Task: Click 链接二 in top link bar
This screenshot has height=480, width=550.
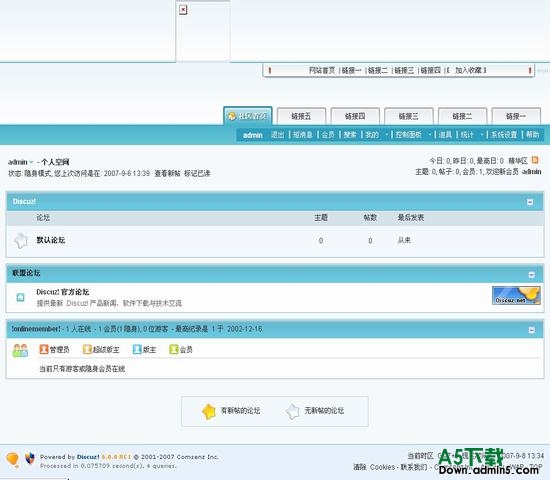Action: (378, 70)
